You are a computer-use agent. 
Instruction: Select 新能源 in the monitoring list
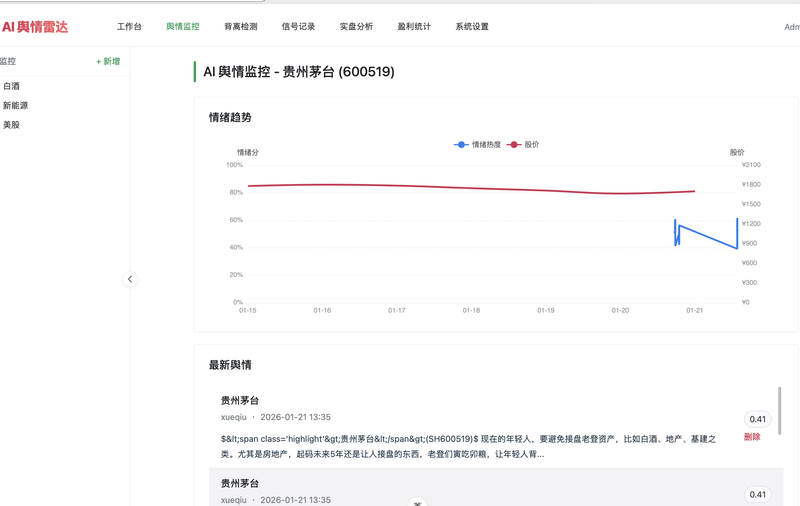(15, 105)
